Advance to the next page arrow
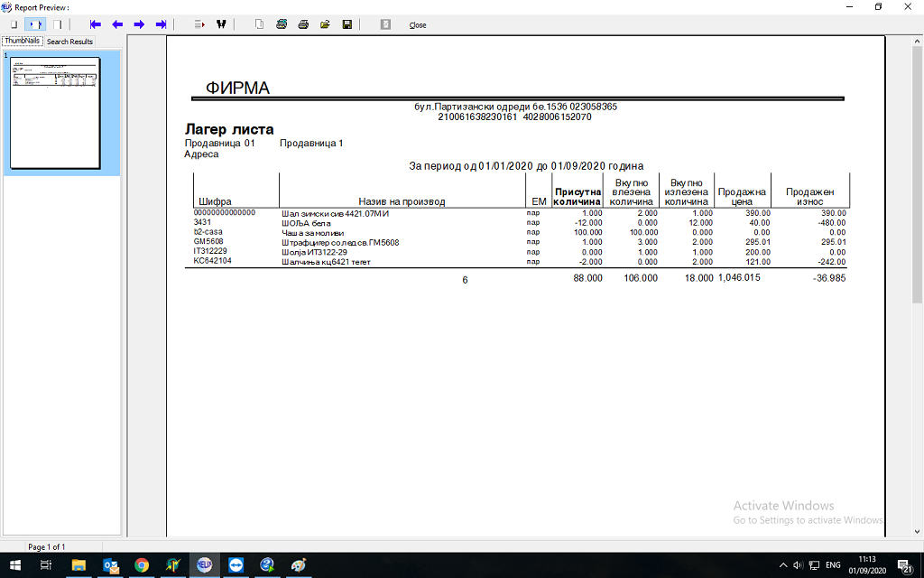This screenshot has width=924, height=578. (139, 24)
